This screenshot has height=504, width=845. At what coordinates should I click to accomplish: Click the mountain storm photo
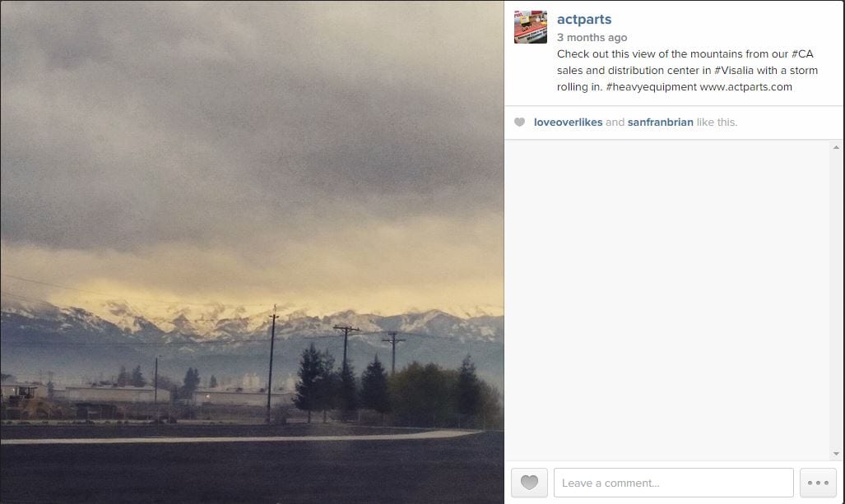[x=253, y=252]
